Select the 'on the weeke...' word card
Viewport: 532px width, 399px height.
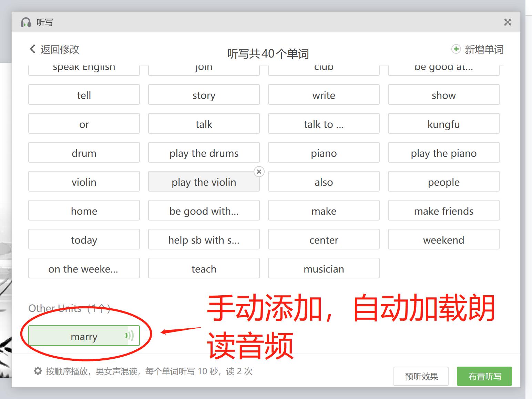click(x=84, y=268)
